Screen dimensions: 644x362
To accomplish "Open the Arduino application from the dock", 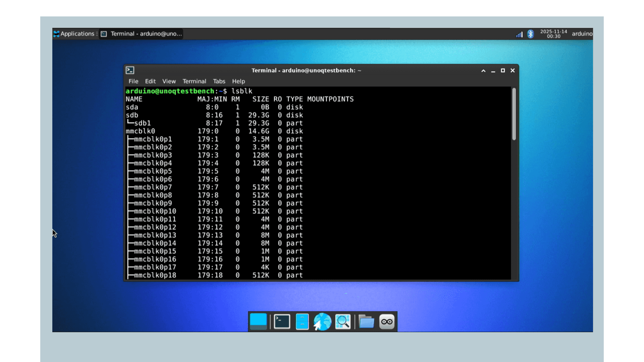I will coord(387,321).
